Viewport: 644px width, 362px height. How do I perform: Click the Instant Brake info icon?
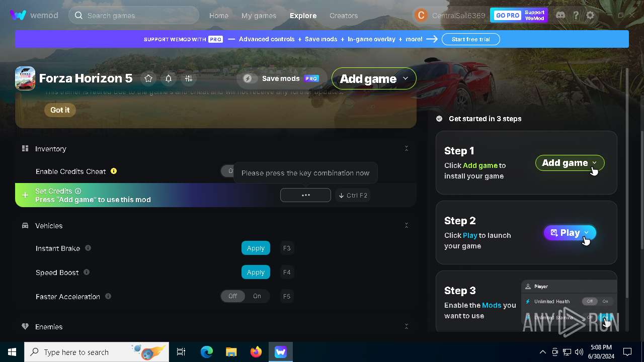88,248
